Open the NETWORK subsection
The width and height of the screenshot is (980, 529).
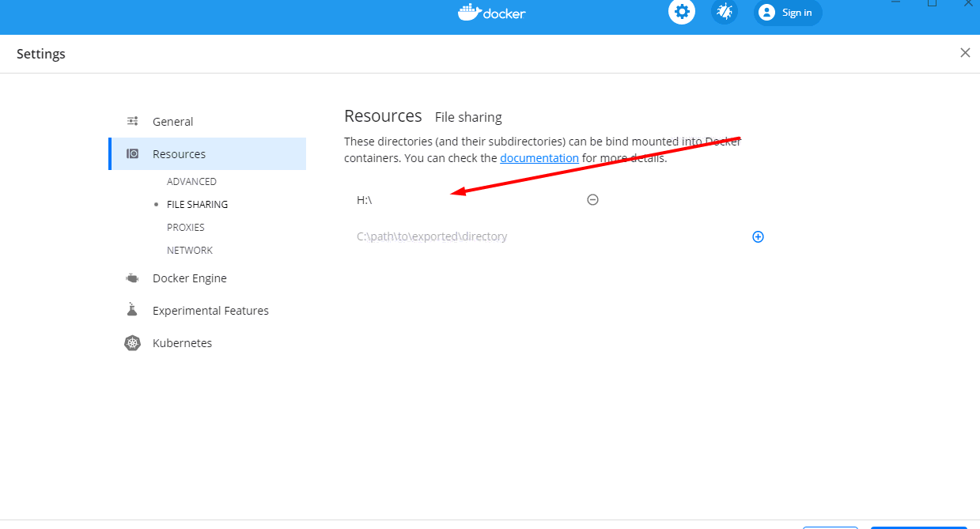coord(190,251)
